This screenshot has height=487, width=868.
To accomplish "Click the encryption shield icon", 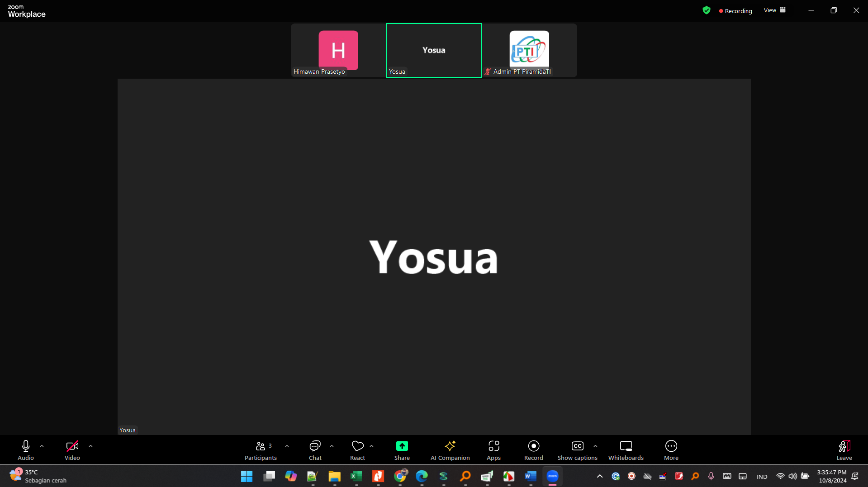I will coord(706,10).
